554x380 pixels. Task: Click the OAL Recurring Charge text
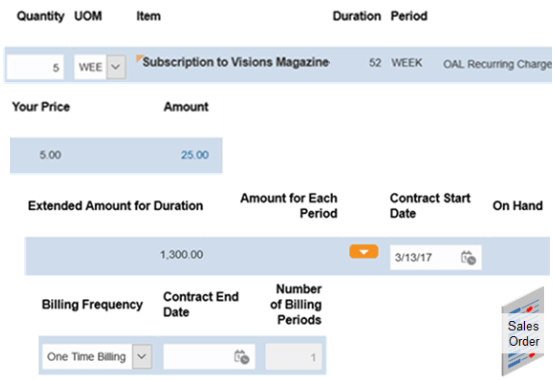(497, 64)
